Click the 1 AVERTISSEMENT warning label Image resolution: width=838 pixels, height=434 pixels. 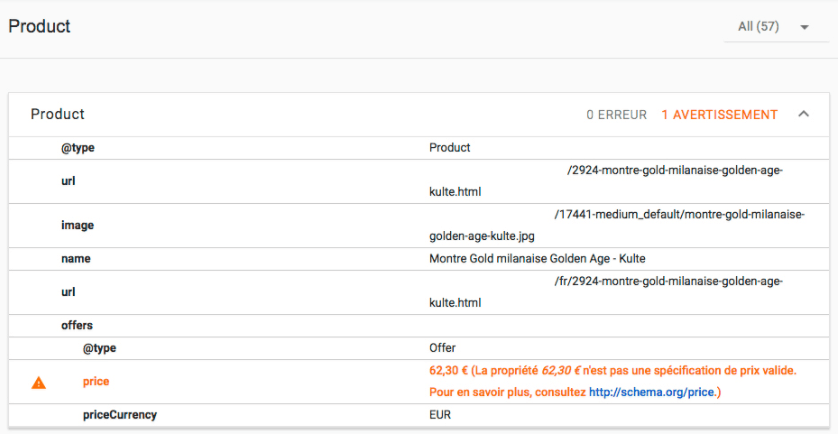coord(719,114)
